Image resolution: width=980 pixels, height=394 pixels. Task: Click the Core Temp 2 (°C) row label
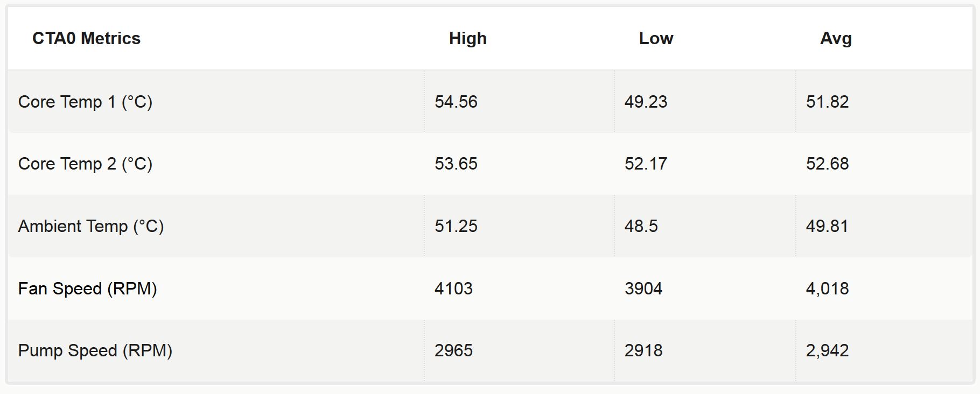(85, 164)
